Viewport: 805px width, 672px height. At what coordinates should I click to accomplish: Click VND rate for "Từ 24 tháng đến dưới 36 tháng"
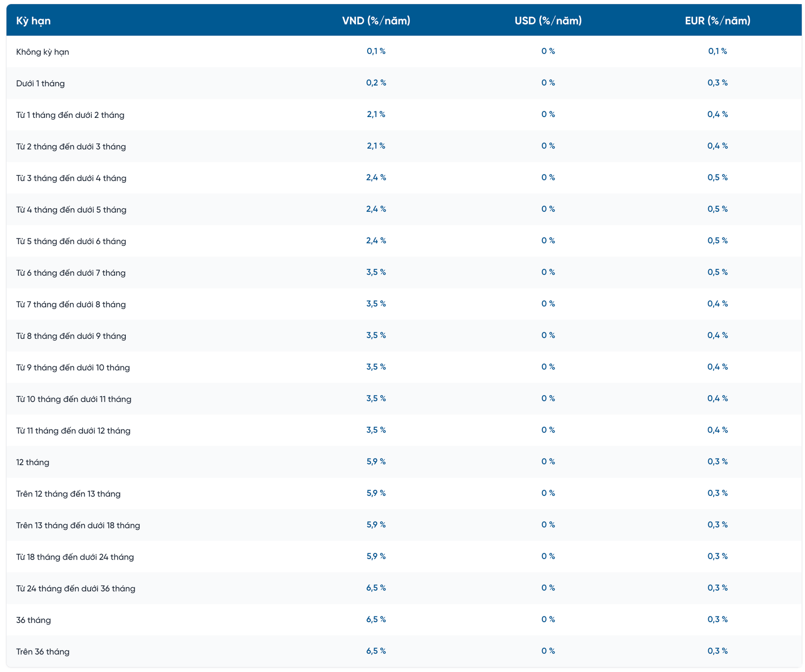pyautogui.click(x=376, y=588)
